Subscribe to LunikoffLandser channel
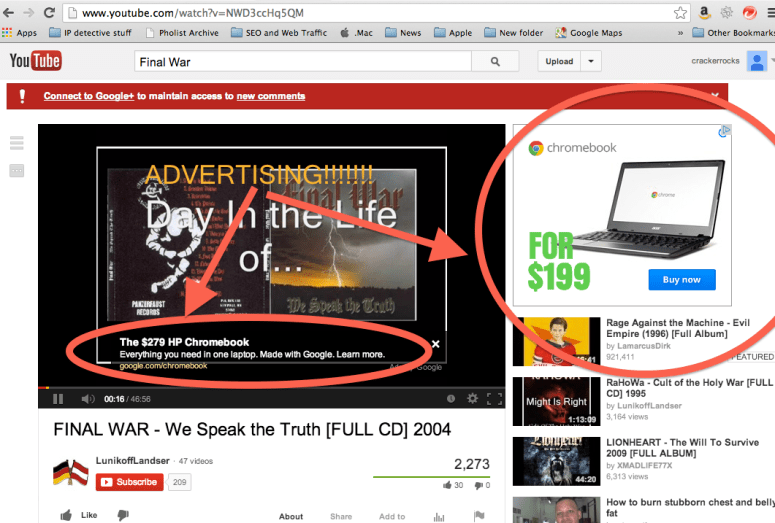This screenshot has height=523, width=775. [x=129, y=482]
